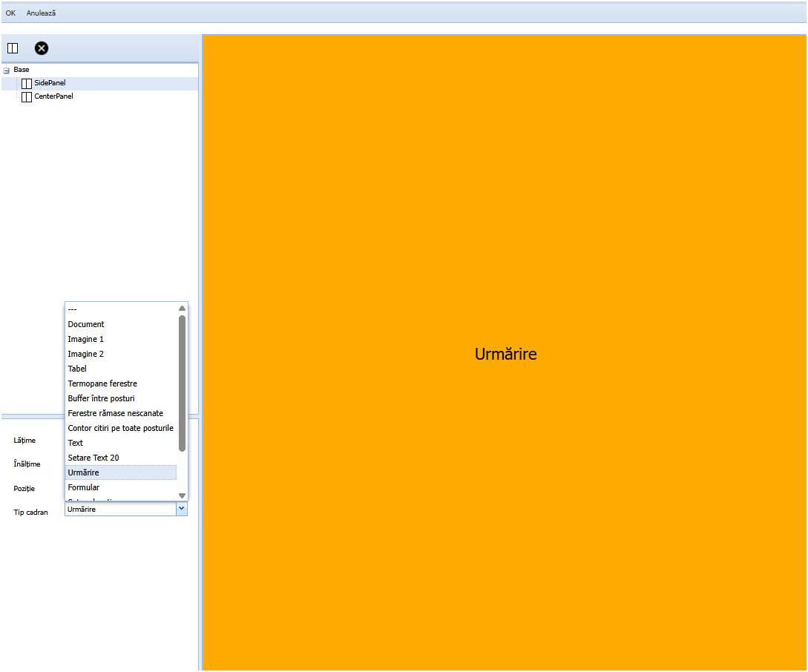The image size is (808, 672).
Task: Choose highlighted Urmărire option in list
Action: point(121,472)
